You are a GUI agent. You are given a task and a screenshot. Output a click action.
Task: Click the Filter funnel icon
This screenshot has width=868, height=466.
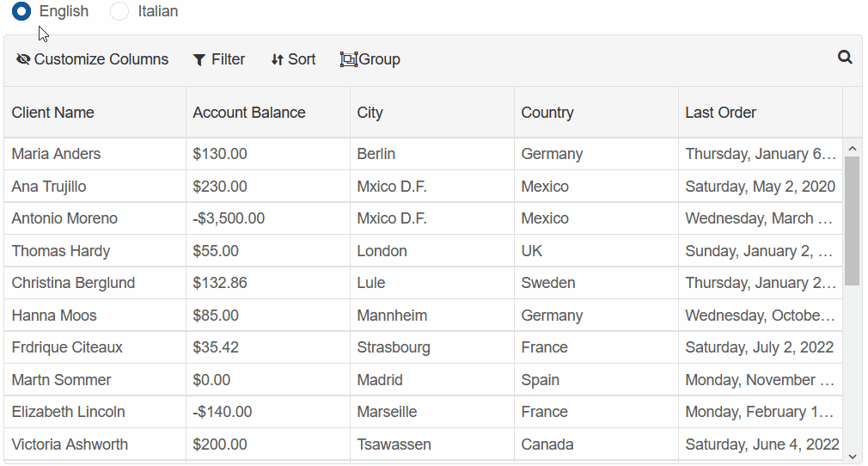199,59
